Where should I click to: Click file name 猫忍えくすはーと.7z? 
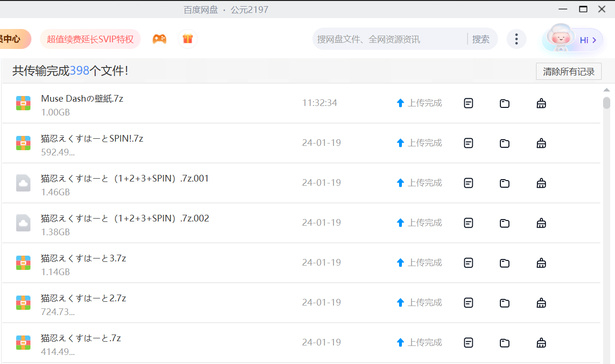(81, 338)
